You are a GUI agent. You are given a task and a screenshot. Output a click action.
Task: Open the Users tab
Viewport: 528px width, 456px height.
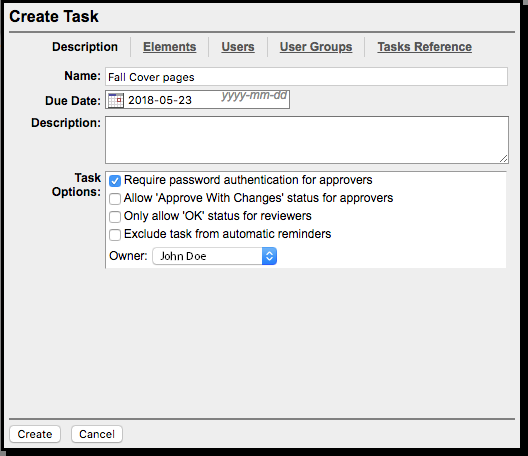click(x=238, y=46)
